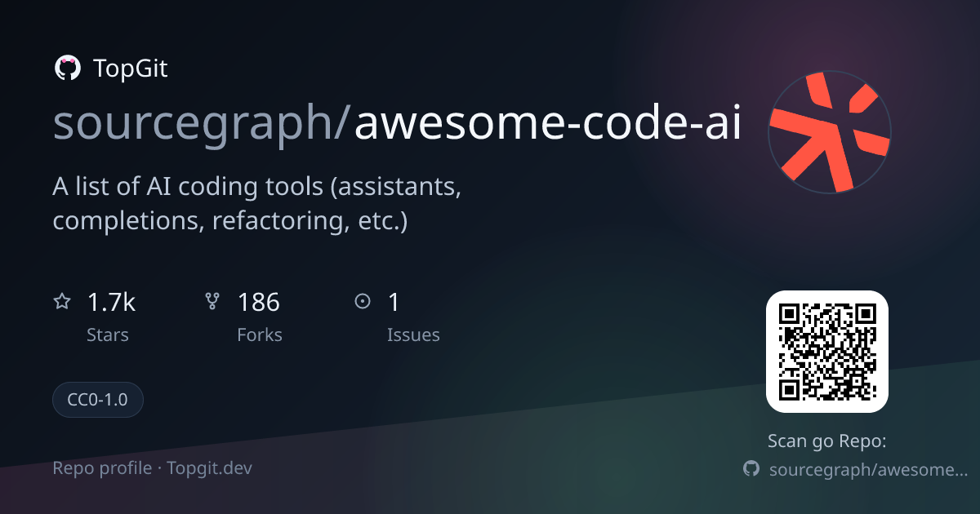
Task: Click the 'Forks' label
Action: pos(260,335)
